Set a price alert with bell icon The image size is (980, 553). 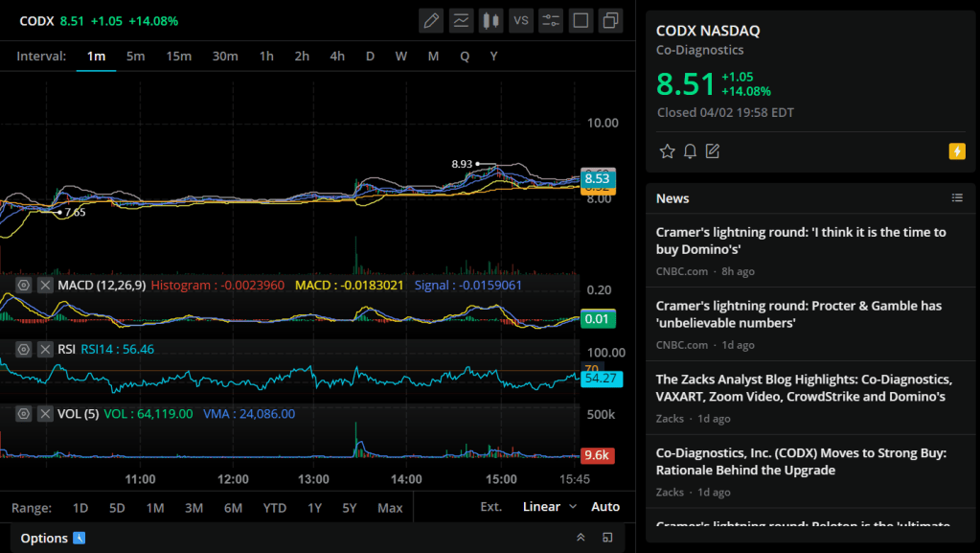click(x=690, y=151)
